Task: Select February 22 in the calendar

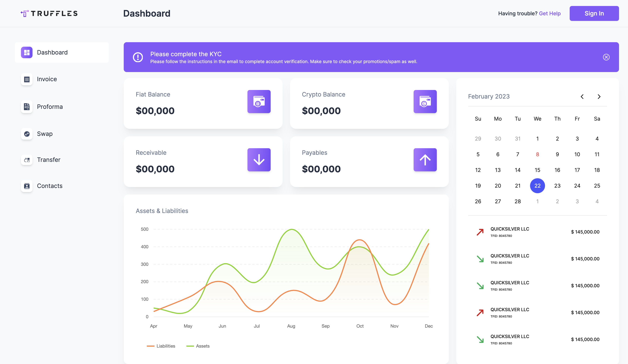Action: pos(537,186)
